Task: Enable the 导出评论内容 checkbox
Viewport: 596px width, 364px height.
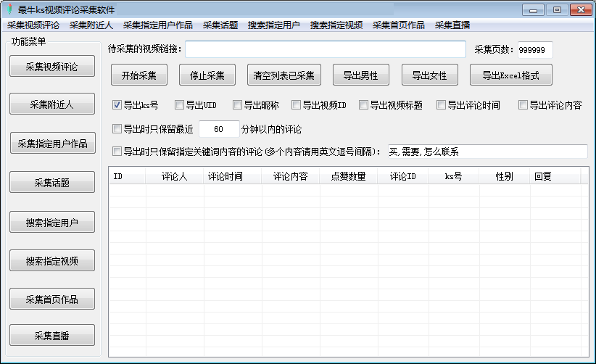Action: (523, 105)
